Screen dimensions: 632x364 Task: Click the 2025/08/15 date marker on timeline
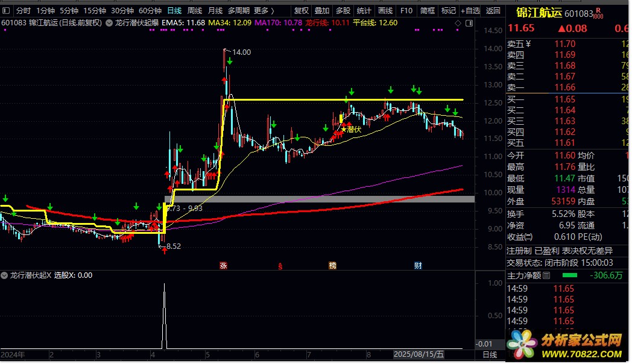click(x=418, y=354)
